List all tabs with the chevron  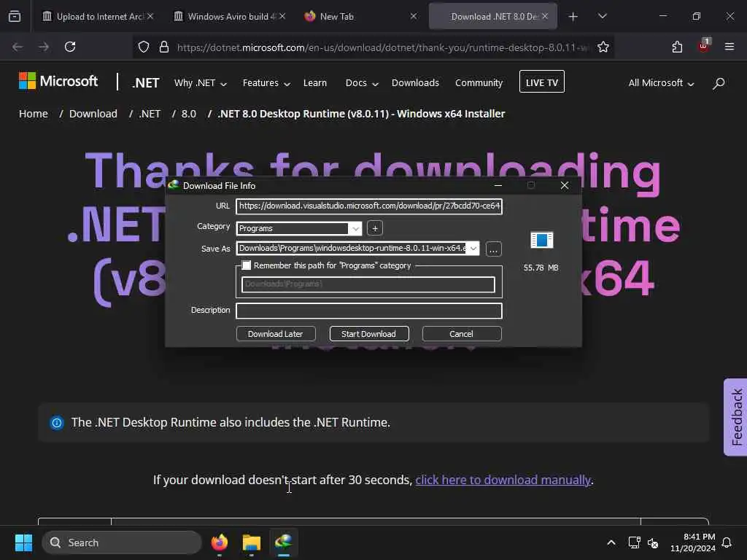pos(602,17)
